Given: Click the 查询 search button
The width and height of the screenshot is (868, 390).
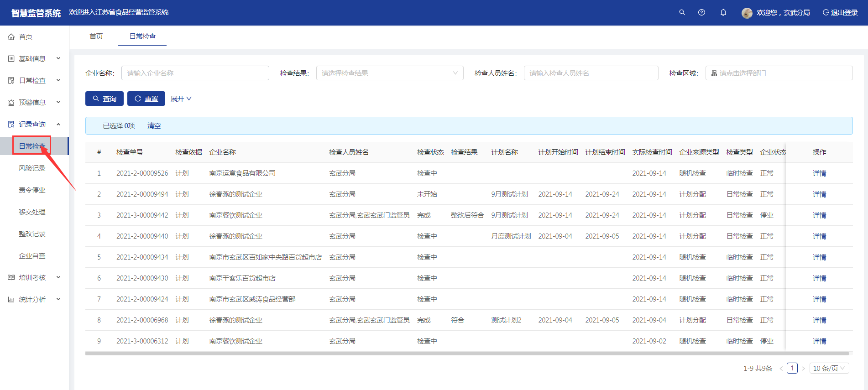Looking at the screenshot, I should click(x=104, y=99).
